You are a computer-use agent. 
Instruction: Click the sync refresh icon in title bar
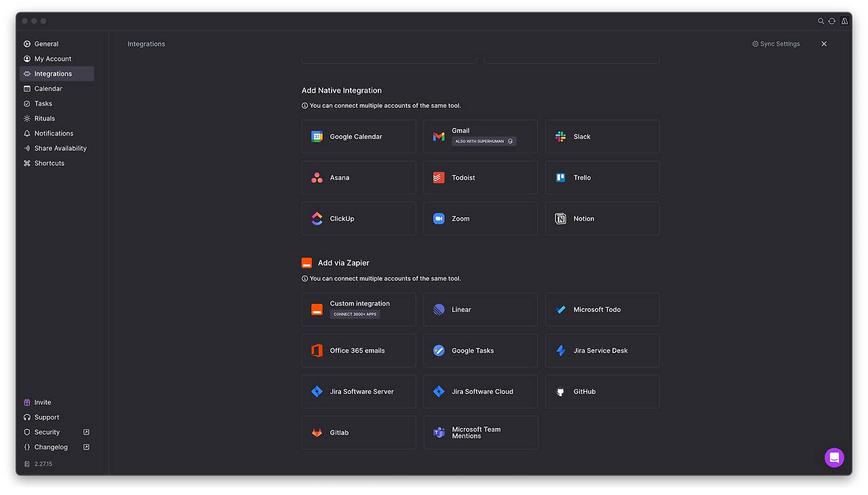pyautogui.click(x=832, y=21)
